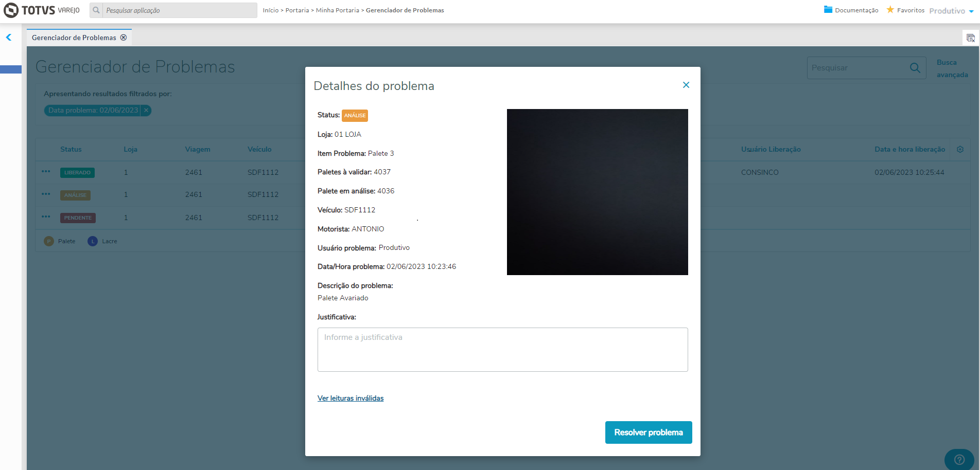Open Minha Portaria in the breadcrumb
Viewport: 980px width, 470px height.
pyautogui.click(x=338, y=10)
